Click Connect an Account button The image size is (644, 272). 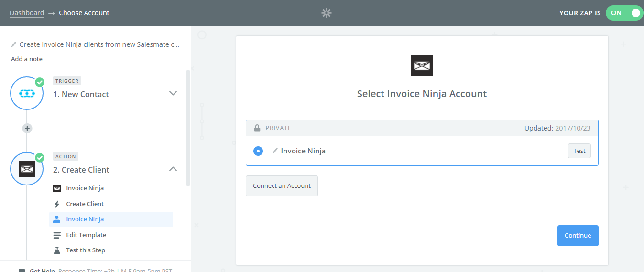(x=282, y=186)
